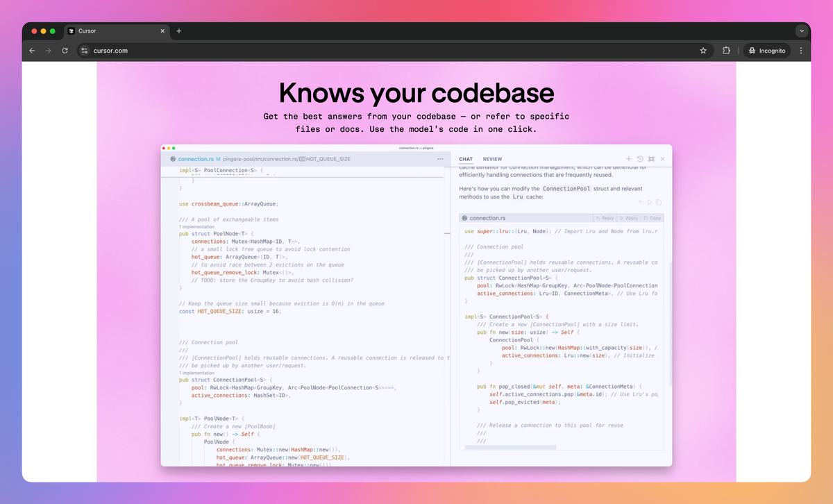
Task: Click the inline Lru code chip in chat
Action: [x=518, y=197]
